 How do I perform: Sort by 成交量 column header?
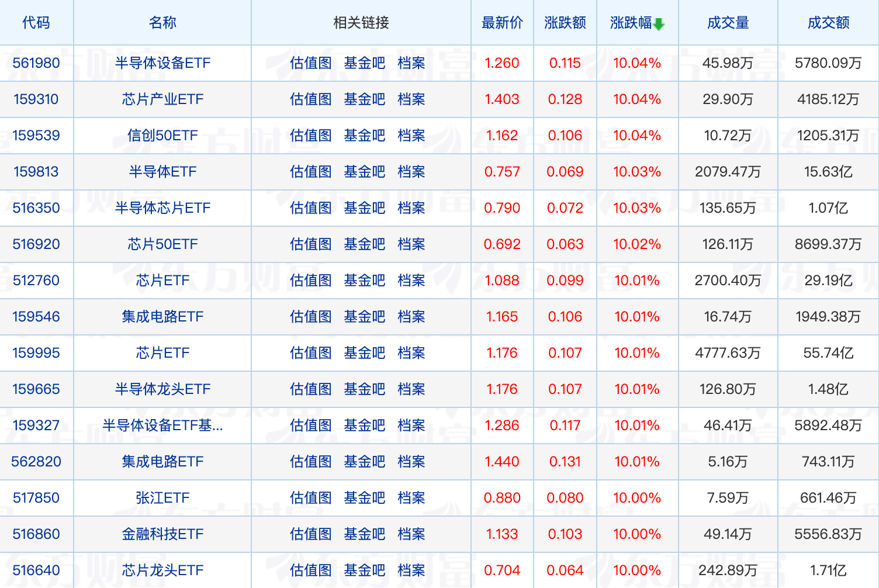728,23
